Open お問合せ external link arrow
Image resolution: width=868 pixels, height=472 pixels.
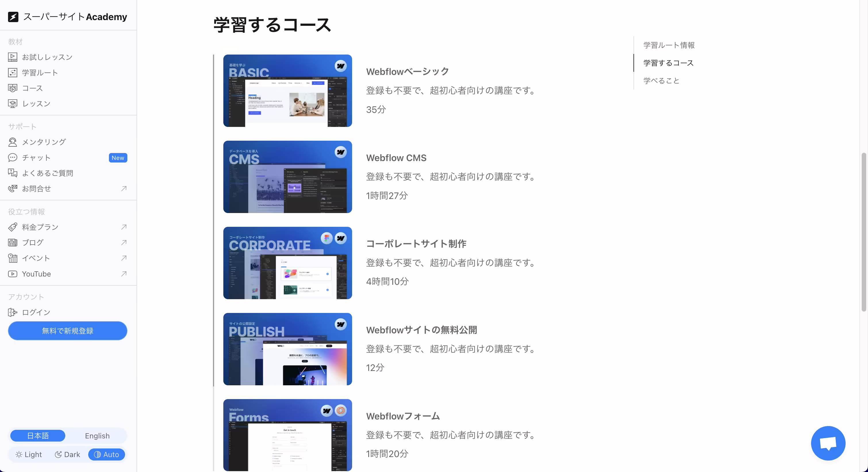(x=124, y=189)
